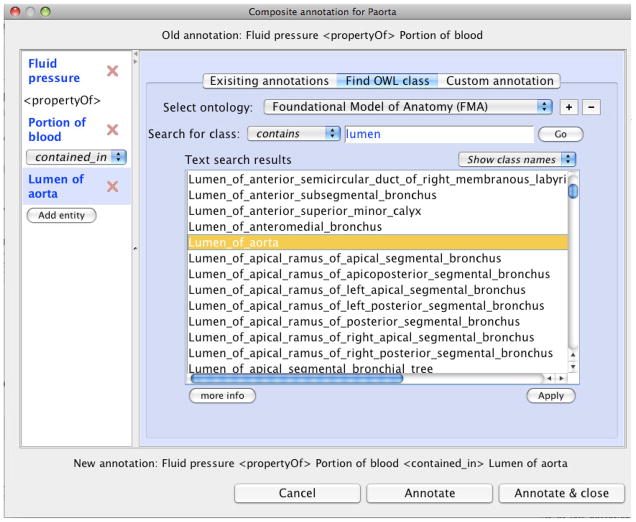Click the Add entity button
Screen dimensions: 636x522
(61, 216)
